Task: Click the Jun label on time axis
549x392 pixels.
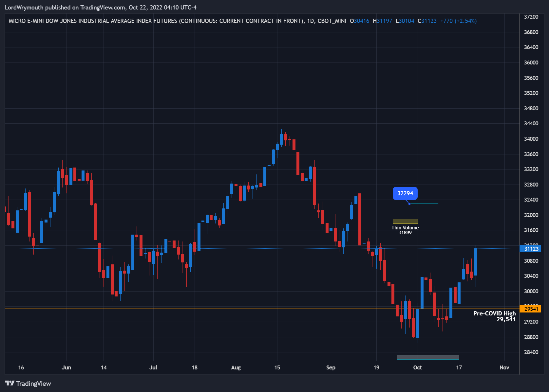Action: [x=66, y=367]
